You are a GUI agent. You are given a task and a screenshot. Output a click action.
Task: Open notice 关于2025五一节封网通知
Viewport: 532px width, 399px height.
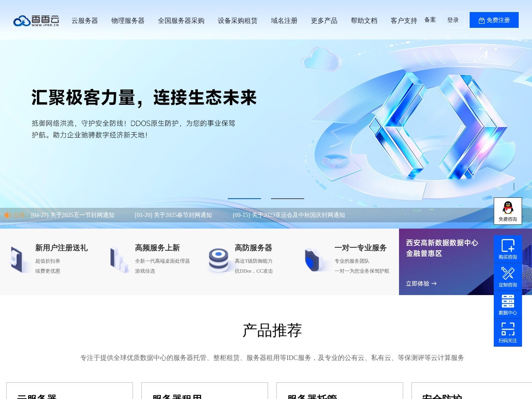[73, 215]
